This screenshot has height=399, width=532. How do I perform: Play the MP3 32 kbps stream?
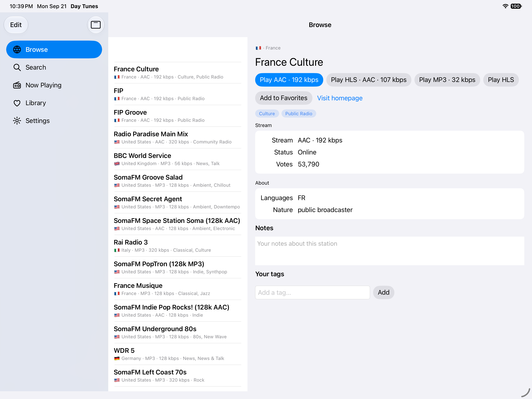[447, 80]
